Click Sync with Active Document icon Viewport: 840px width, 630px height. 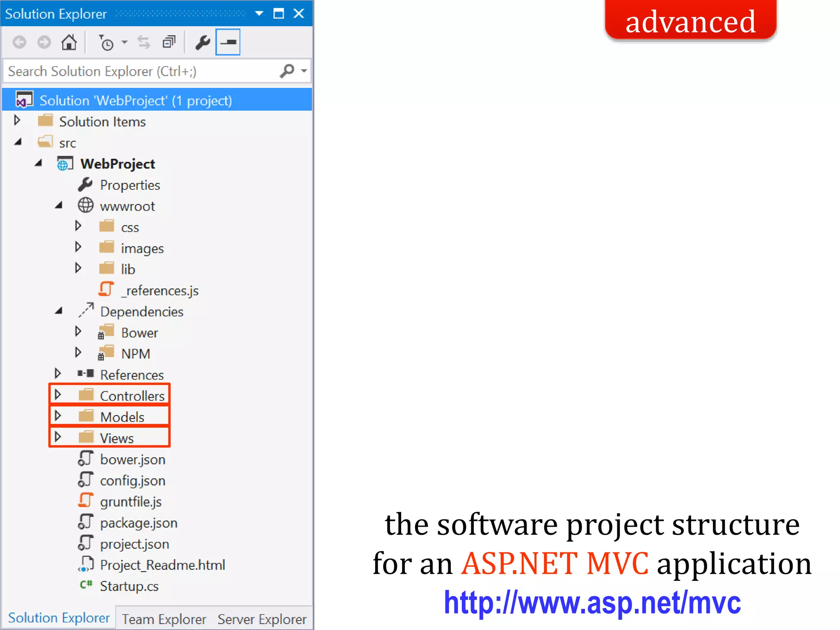coord(144,42)
